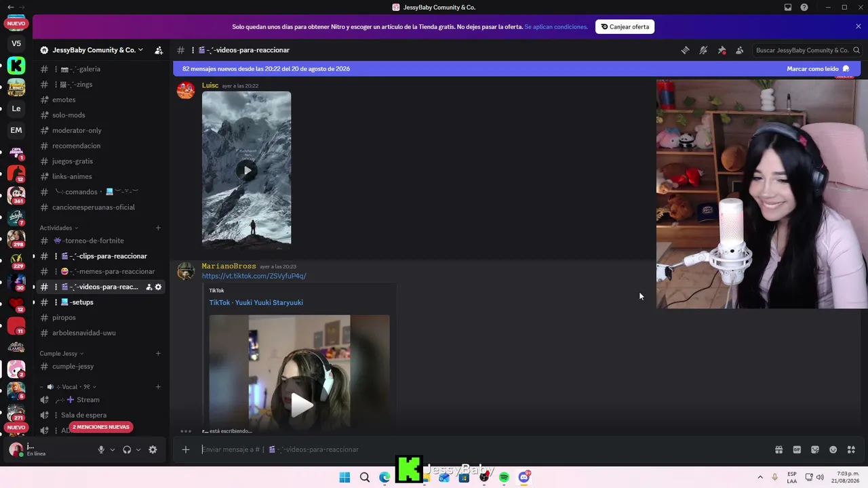The height and width of the screenshot is (488, 868).
Task: Collapse the Cumple Jessy category
Action: pos(62,353)
